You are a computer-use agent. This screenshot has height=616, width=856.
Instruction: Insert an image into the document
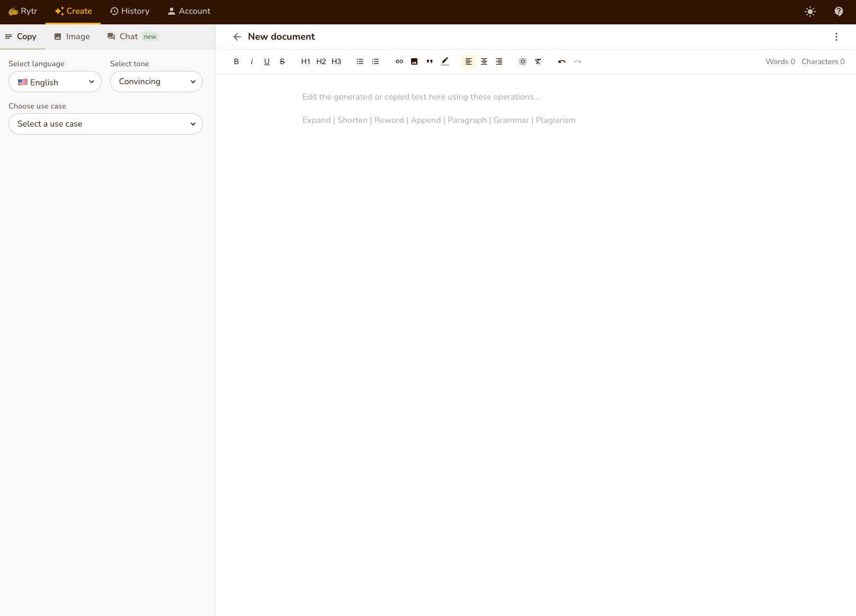click(414, 61)
